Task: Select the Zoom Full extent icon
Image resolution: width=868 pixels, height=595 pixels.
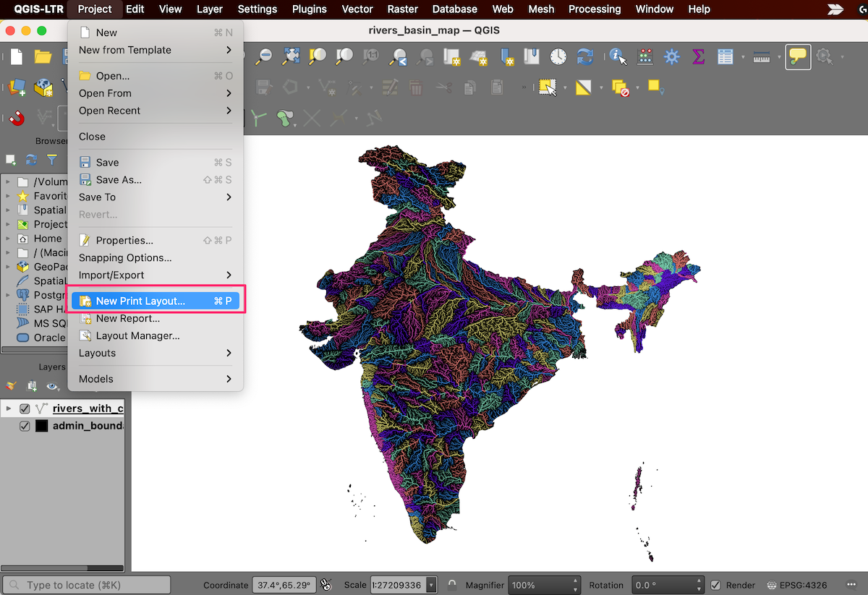Action: click(x=292, y=56)
